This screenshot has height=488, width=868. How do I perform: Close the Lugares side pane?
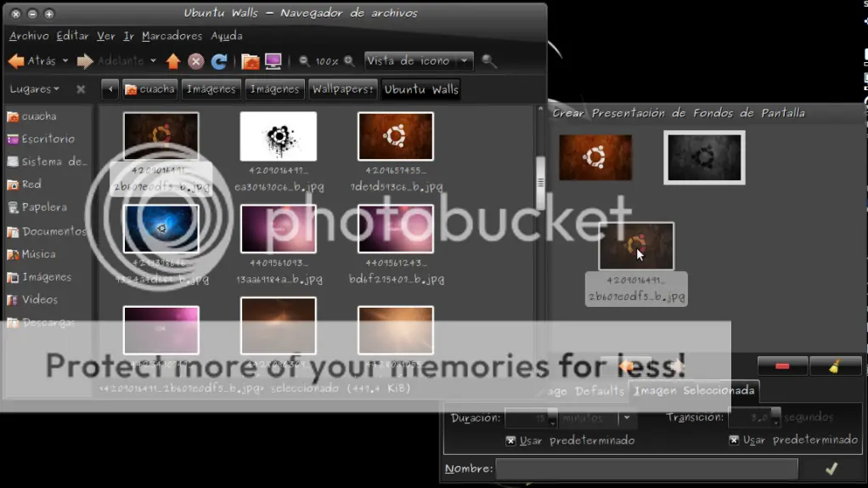(81, 89)
